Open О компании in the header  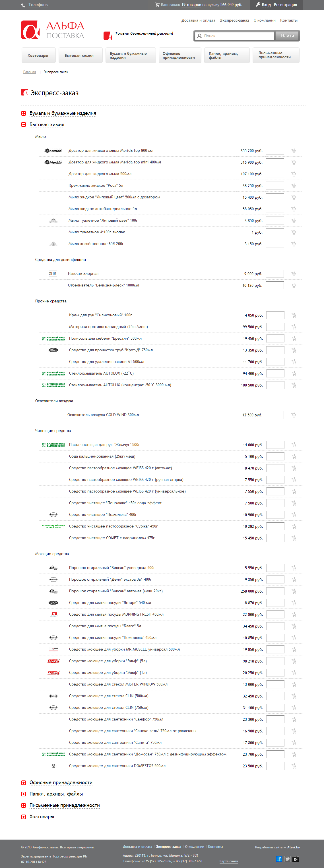pyautogui.click(x=265, y=20)
